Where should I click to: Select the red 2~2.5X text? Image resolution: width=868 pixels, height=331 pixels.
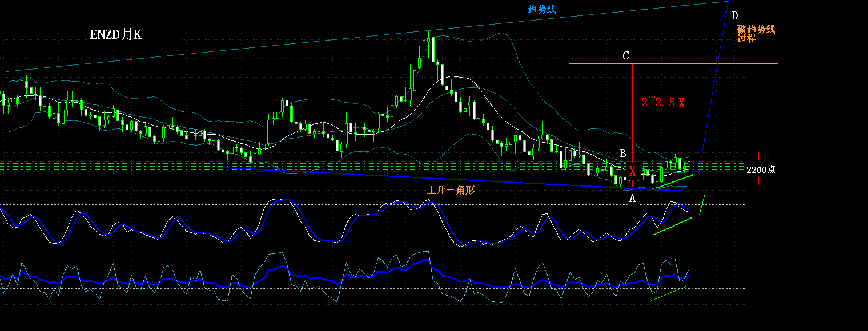tap(663, 102)
